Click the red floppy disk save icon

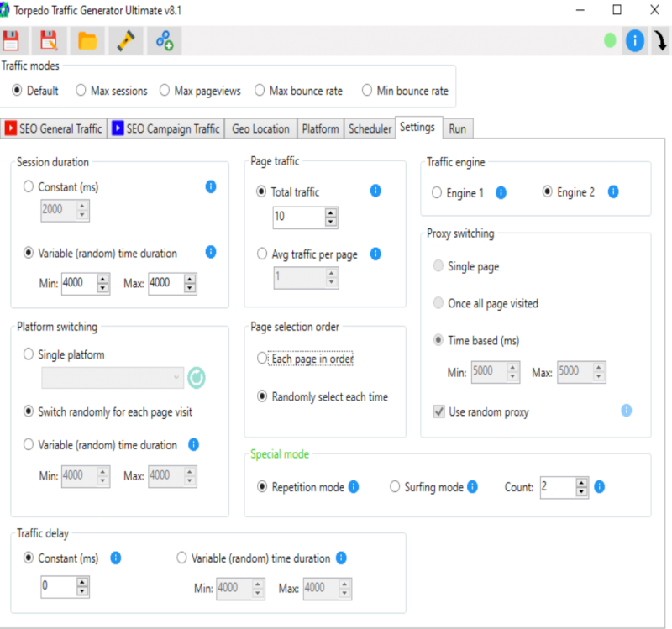11,40
